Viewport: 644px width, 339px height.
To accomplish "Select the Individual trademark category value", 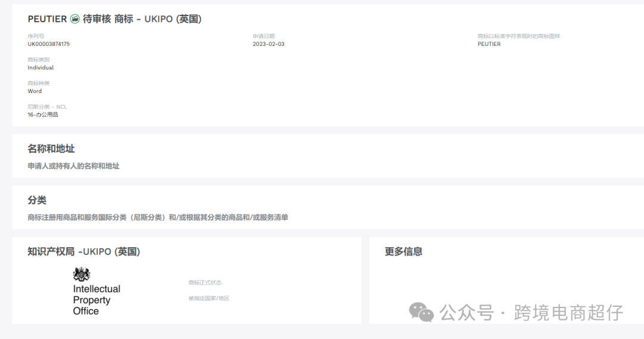I will [41, 68].
